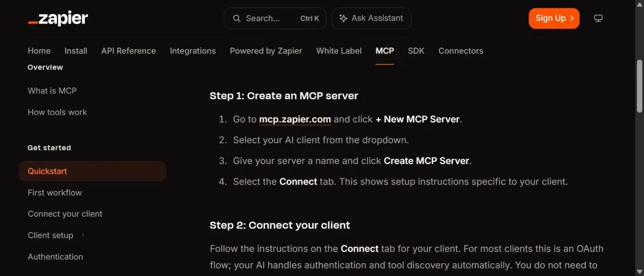
Task: Click the Step 2: Connect your client heading
Action: point(280,225)
